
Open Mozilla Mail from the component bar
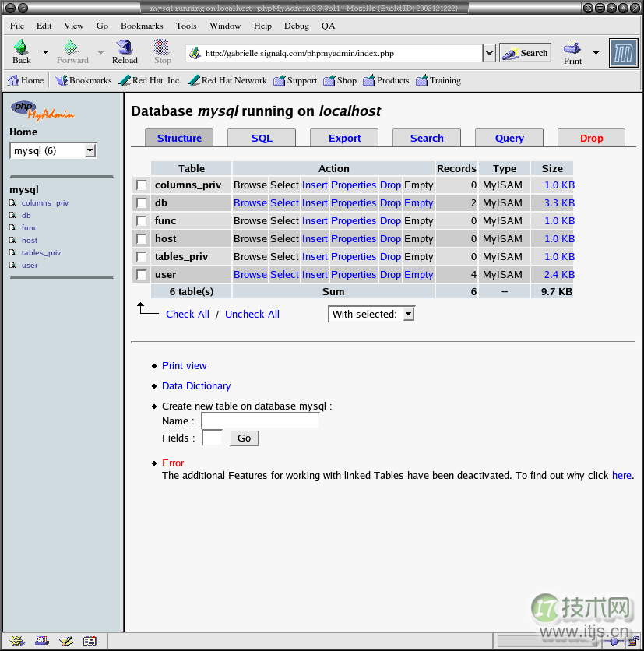pyautogui.click(x=41, y=639)
